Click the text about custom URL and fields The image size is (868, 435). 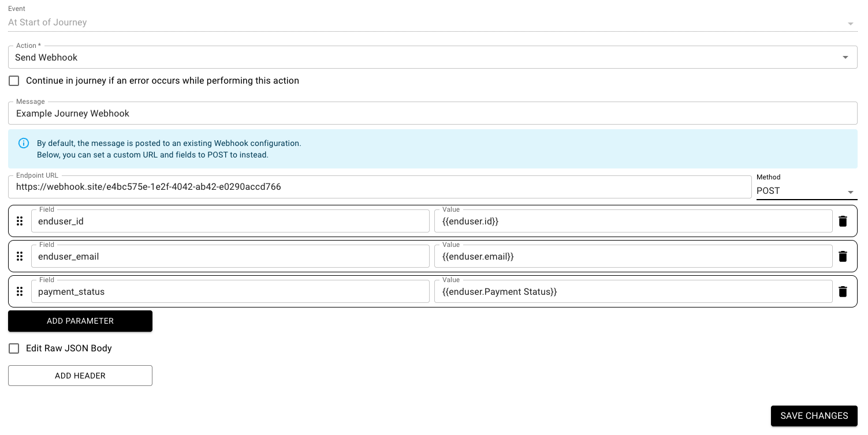[152, 155]
